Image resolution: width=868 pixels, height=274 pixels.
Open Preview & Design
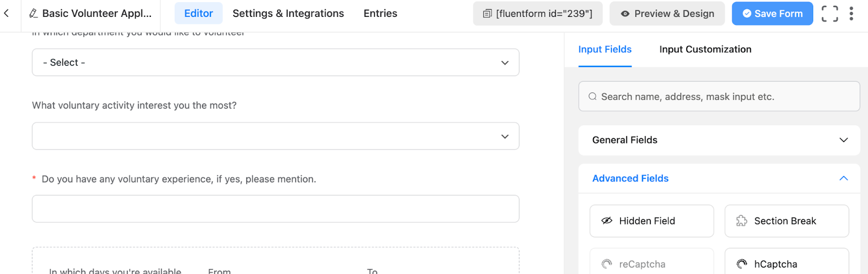667,14
